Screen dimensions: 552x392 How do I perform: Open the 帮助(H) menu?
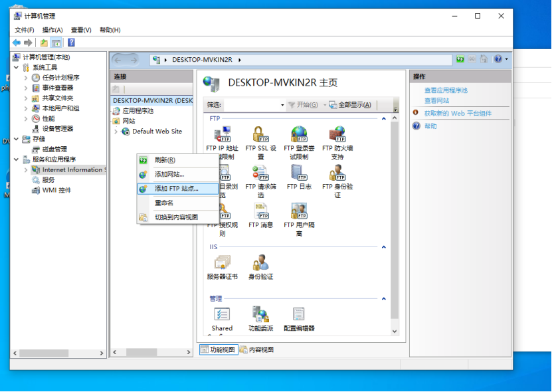[x=110, y=30]
